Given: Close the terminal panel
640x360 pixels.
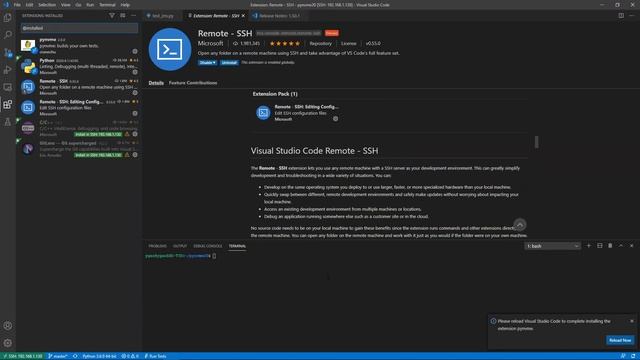Looking at the screenshot, I should tap(632, 246).
